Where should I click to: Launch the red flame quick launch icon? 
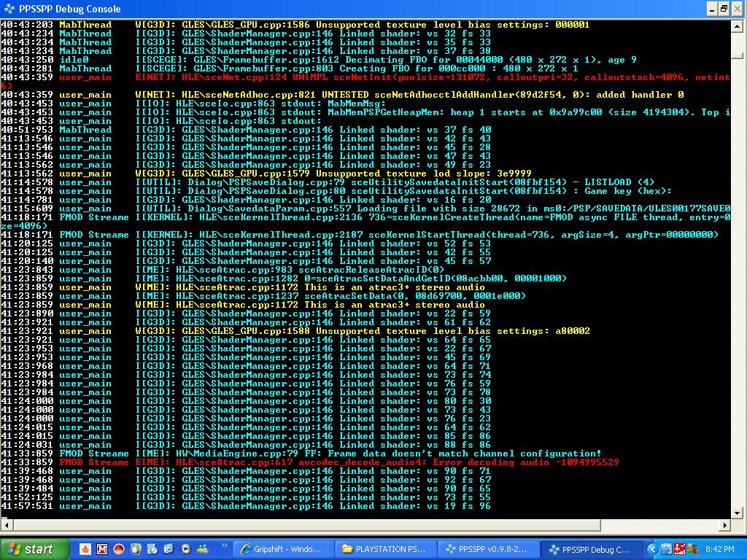point(85,549)
